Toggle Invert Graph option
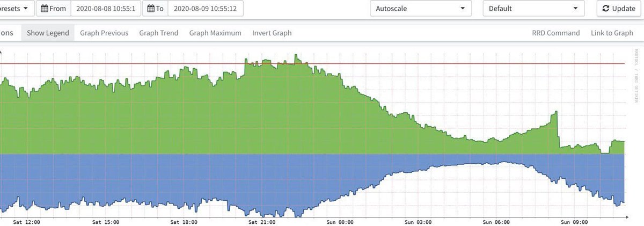 [x=272, y=33]
